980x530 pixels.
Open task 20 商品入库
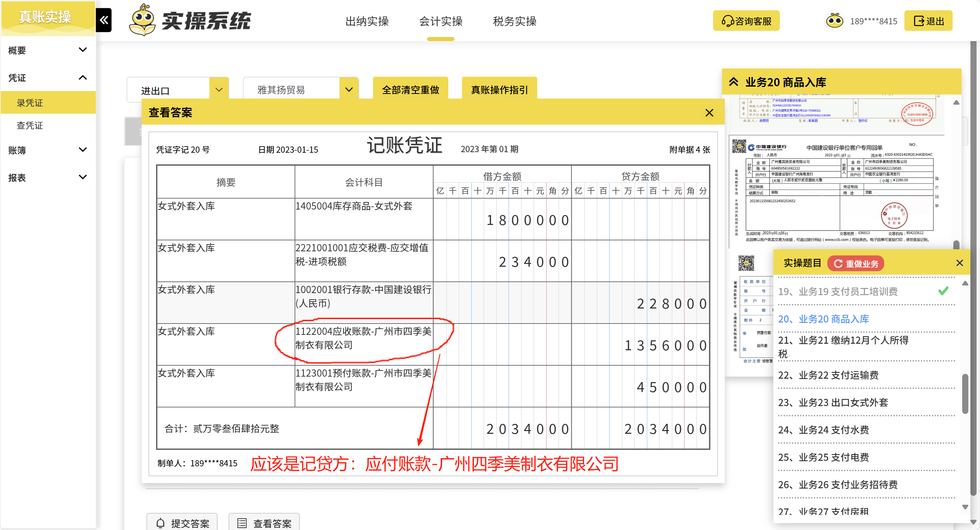click(824, 319)
